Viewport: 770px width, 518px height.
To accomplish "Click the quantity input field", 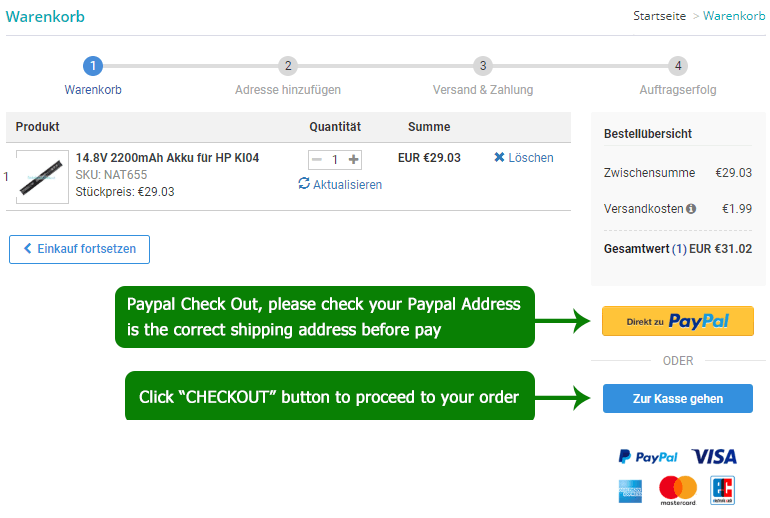I will tap(335, 159).
